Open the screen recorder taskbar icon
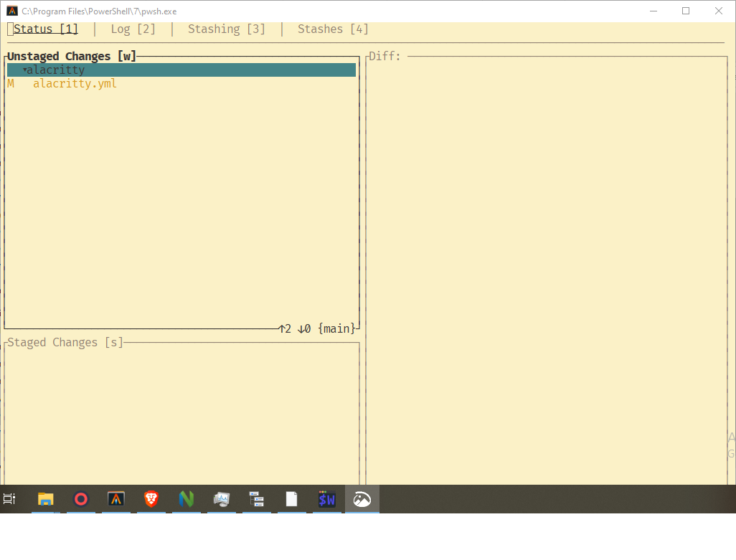Image resolution: width=736 pixels, height=560 pixels. (80, 499)
